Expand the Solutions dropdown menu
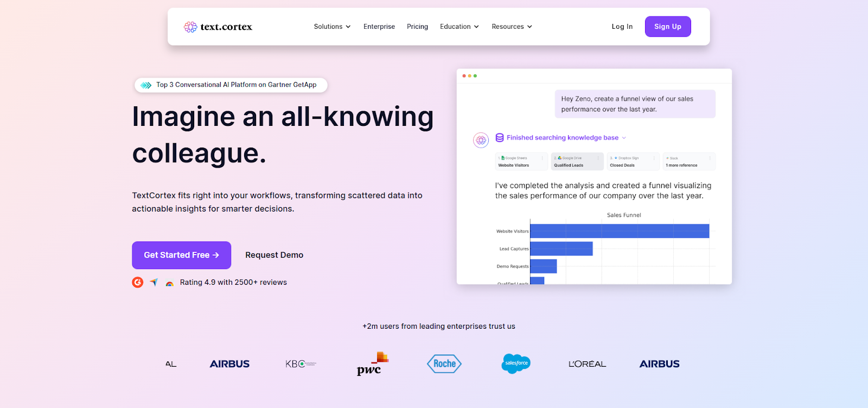Image resolution: width=868 pixels, height=408 pixels. tap(332, 27)
